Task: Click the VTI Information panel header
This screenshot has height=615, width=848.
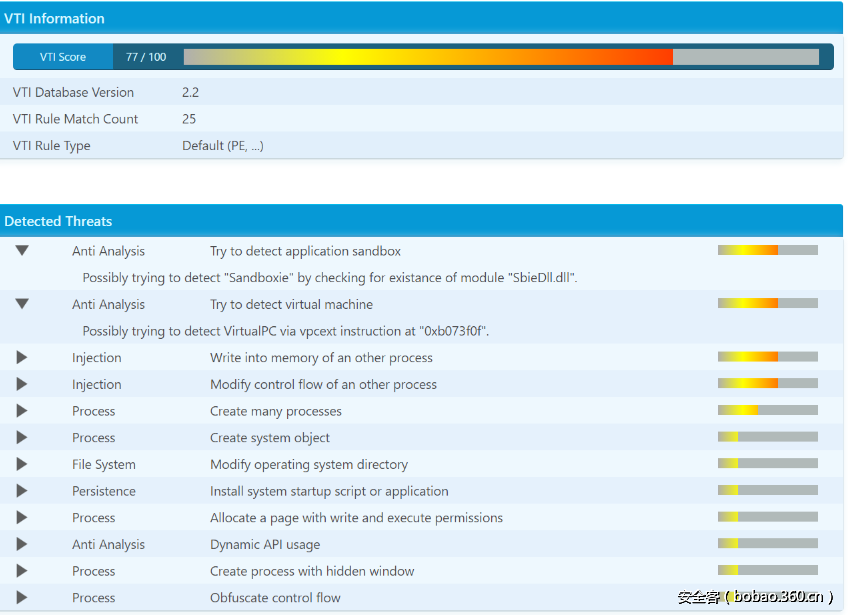Action: pyautogui.click(x=421, y=18)
